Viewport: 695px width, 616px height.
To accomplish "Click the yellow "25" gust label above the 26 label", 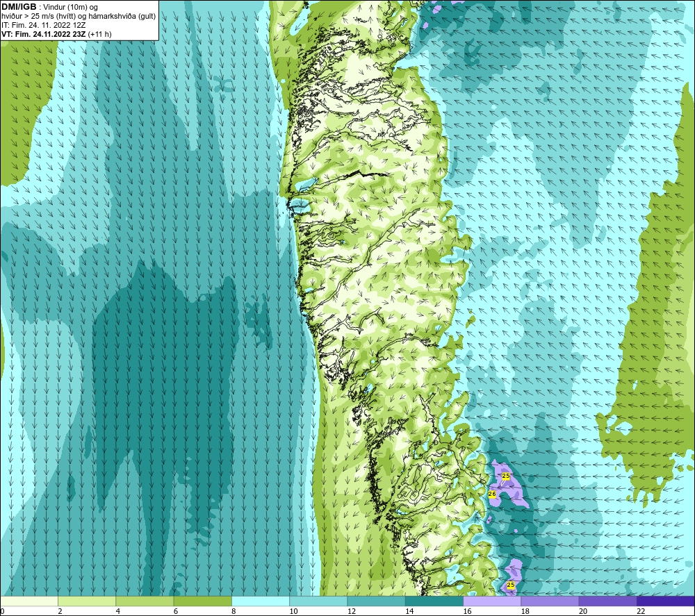I will coord(506,476).
